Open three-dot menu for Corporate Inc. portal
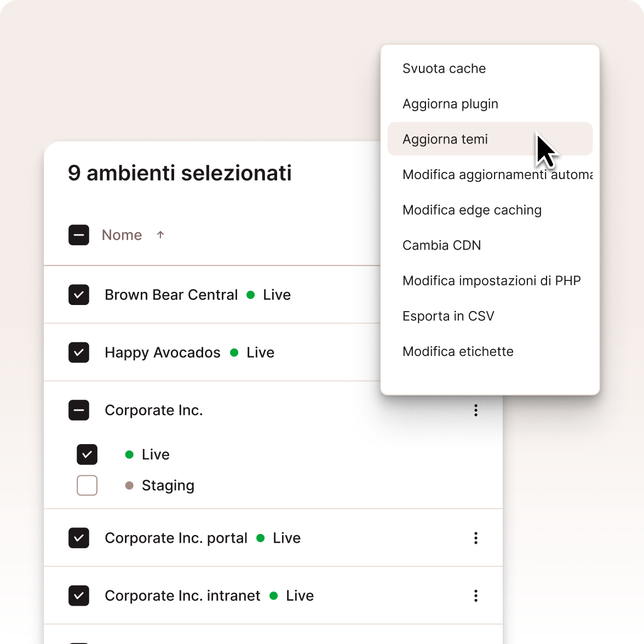 [x=475, y=538]
